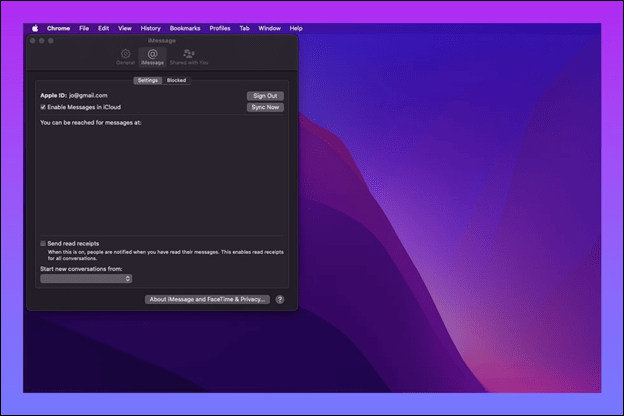The image size is (624, 416).
Task: Open the Apple menu
Action: [x=34, y=28]
